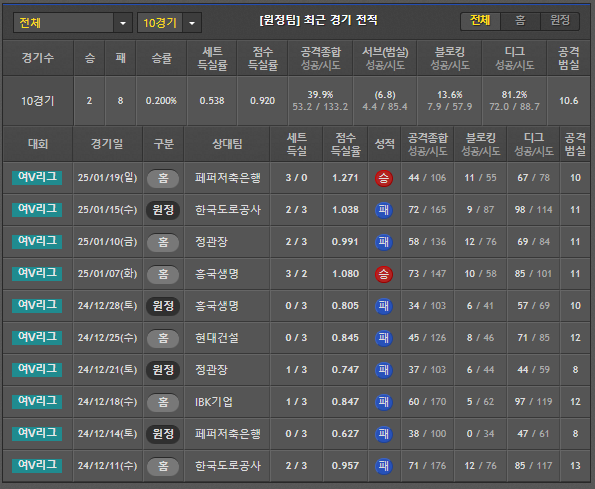
Task: Click the 홈 pill in 24/12/18 row
Action: click(163, 402)
